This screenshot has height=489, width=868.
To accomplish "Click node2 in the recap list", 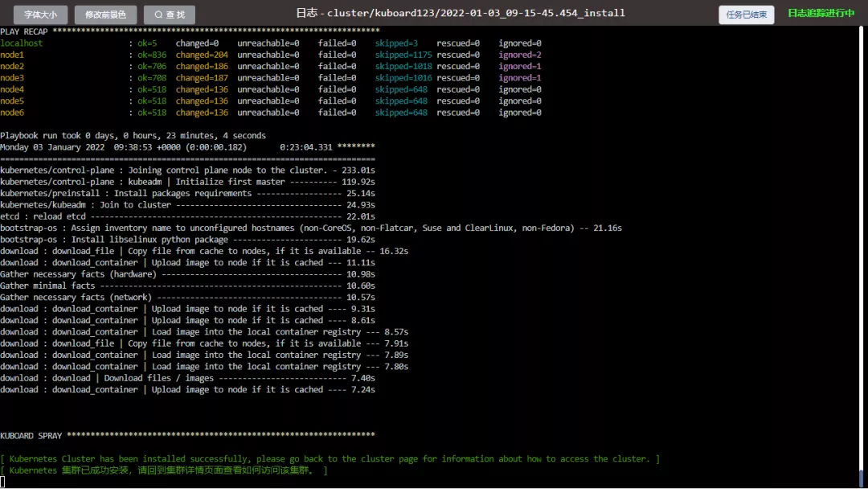I will [11, 67].
